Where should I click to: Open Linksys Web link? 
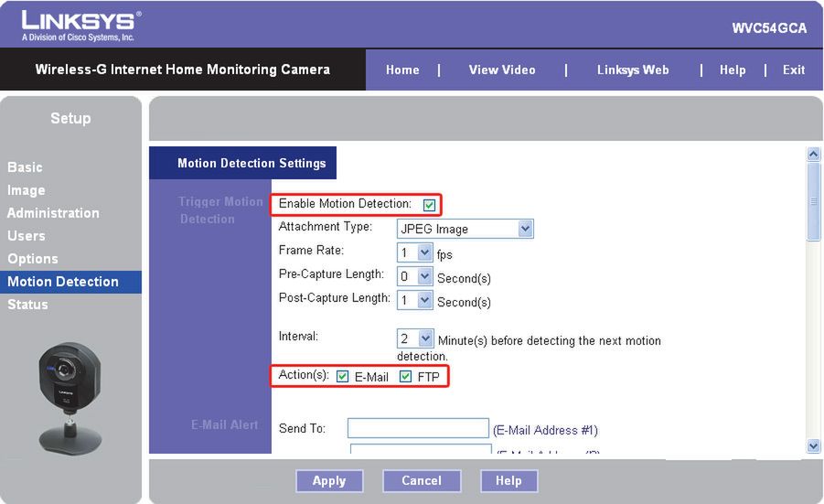633,70
